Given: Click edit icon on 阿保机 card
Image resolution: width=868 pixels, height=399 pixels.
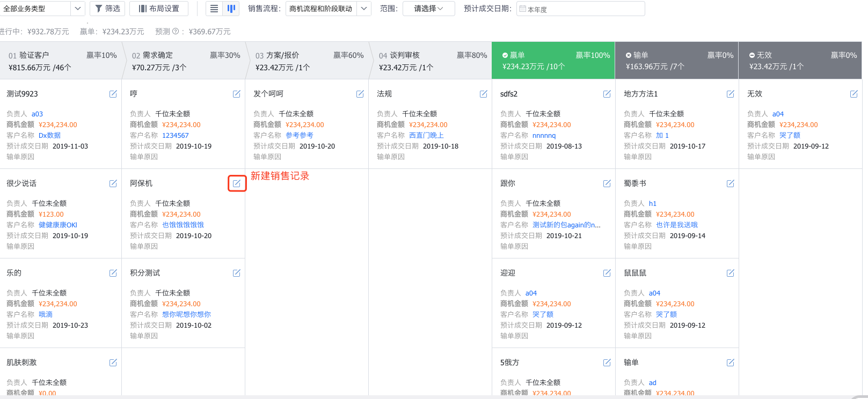Looking at the screenshot, I should click(x=237, y=183).
